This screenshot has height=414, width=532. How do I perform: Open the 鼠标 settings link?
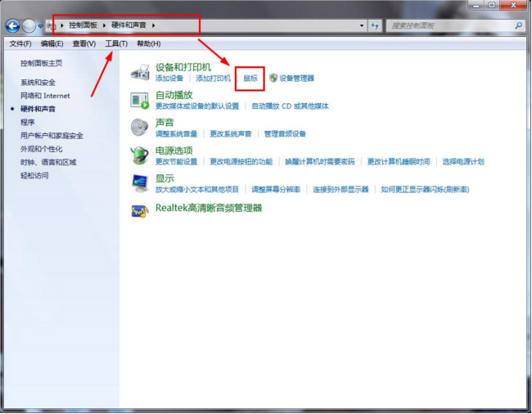(x=250, y=79)
